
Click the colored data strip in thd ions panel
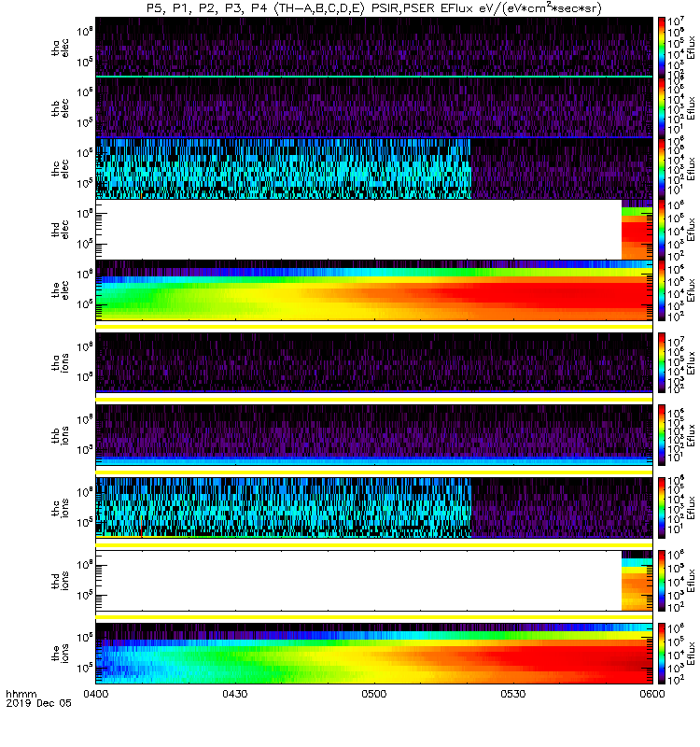click(637, 581)
